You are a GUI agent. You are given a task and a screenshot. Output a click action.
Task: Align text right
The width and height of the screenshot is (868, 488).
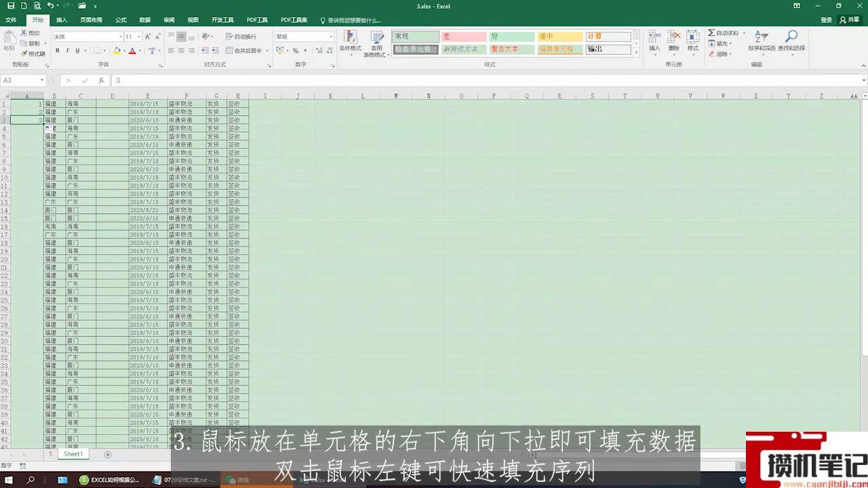click(191, 51)
